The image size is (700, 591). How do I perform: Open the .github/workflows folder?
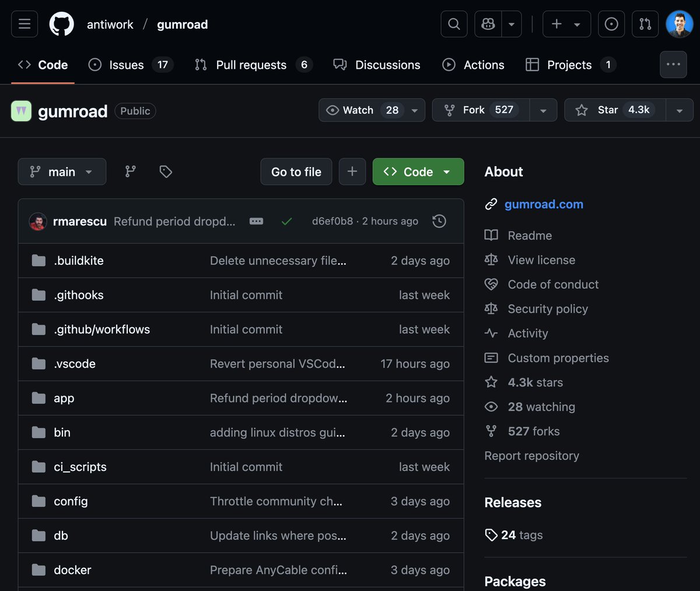tap(102, 330)
